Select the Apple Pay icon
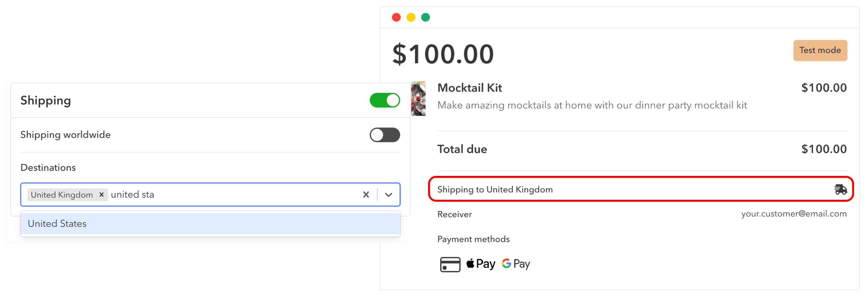This screenshot has height=307, width=868. (x=480, y=264)
